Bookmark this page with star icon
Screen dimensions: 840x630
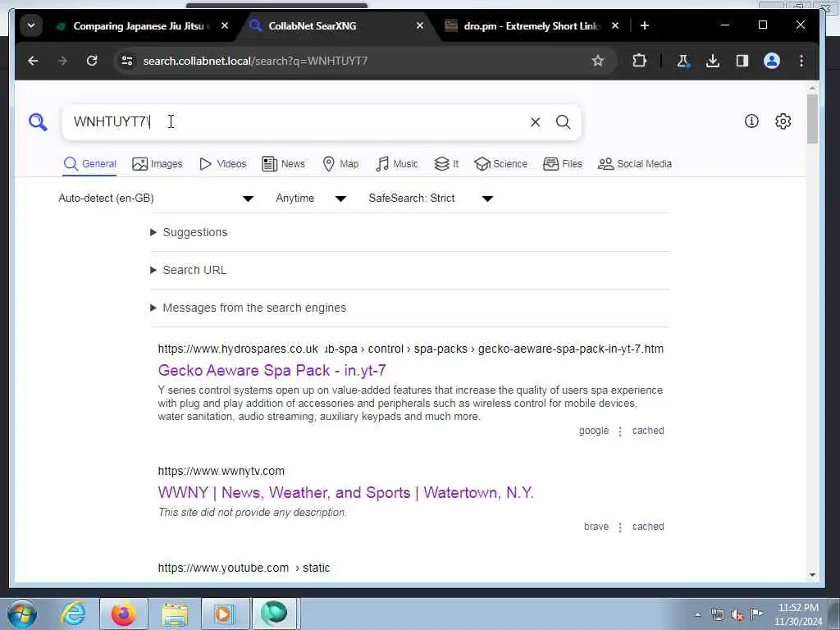(597, 61)
